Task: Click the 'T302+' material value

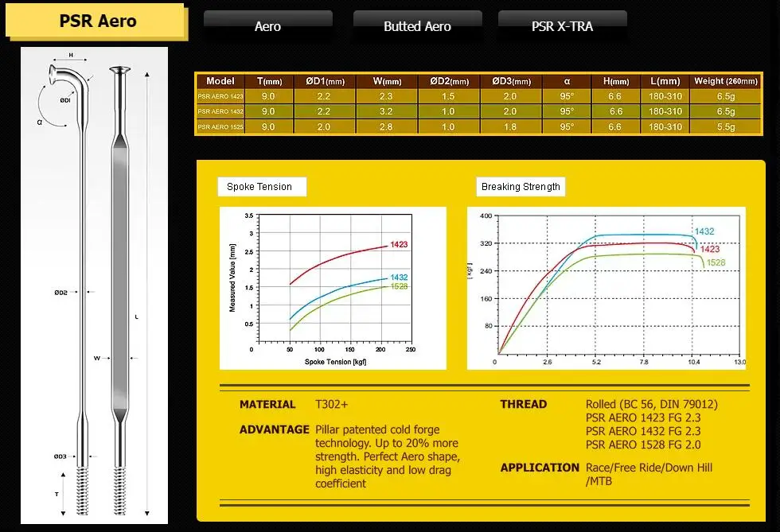Action: coord(331,405)
